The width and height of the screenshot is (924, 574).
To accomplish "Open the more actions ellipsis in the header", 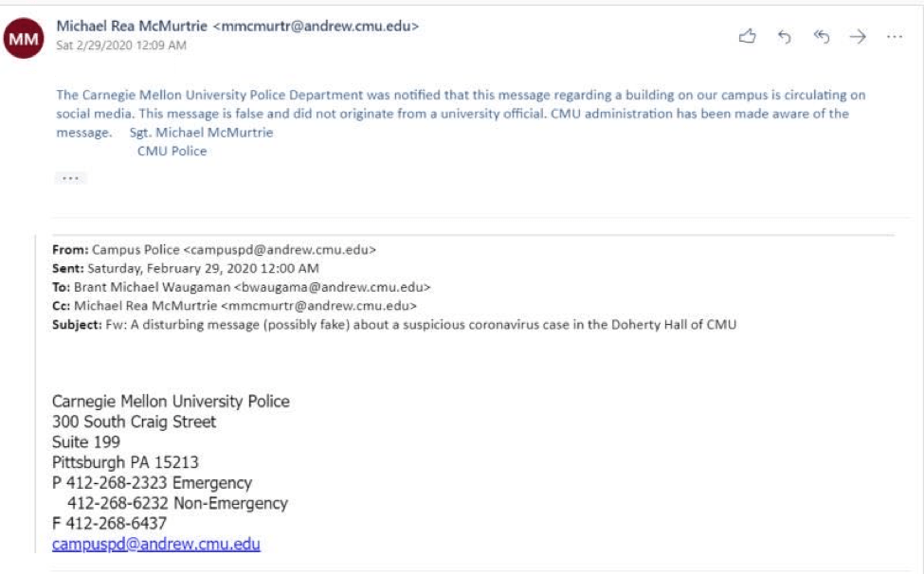I will point(895,37).
